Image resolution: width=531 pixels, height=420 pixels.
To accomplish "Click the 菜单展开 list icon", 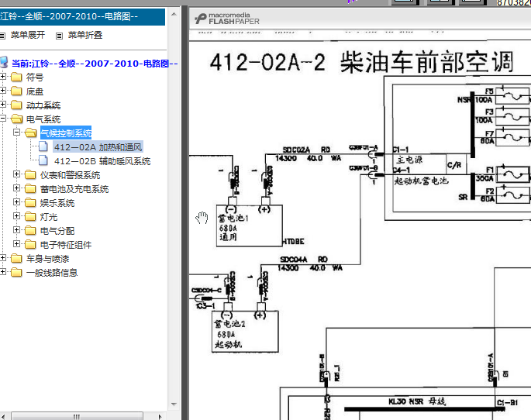I will click(2, 36).
